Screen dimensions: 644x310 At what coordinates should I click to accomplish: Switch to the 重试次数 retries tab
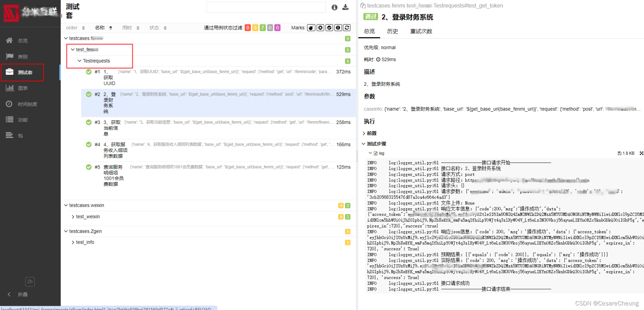(x=421, y=31)
